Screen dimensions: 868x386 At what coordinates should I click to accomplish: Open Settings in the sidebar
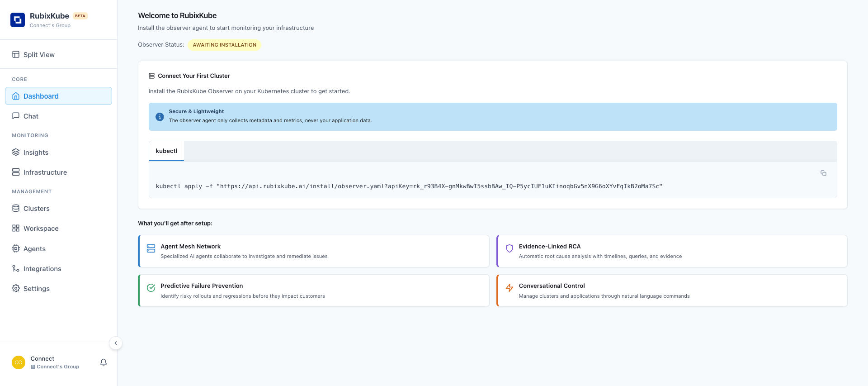[x=58, y=289]
